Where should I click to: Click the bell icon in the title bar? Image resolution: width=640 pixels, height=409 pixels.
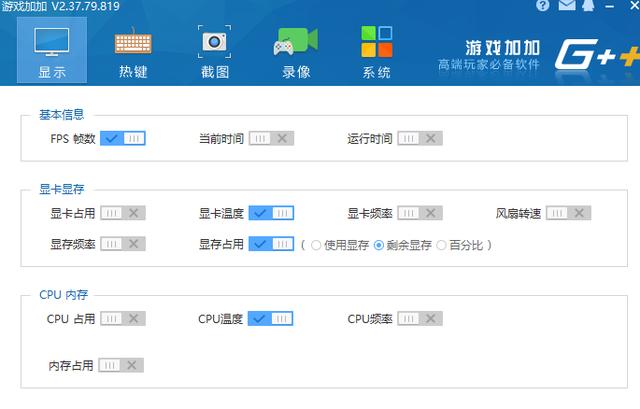pos(588,5)
